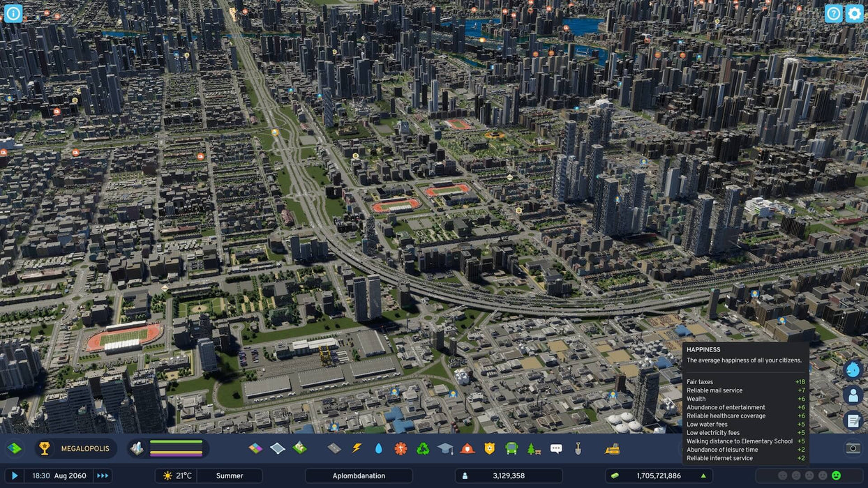Click the HAPPINESS tooltip heading
Viewport: 868px width, 488px height.
(703, 350)
